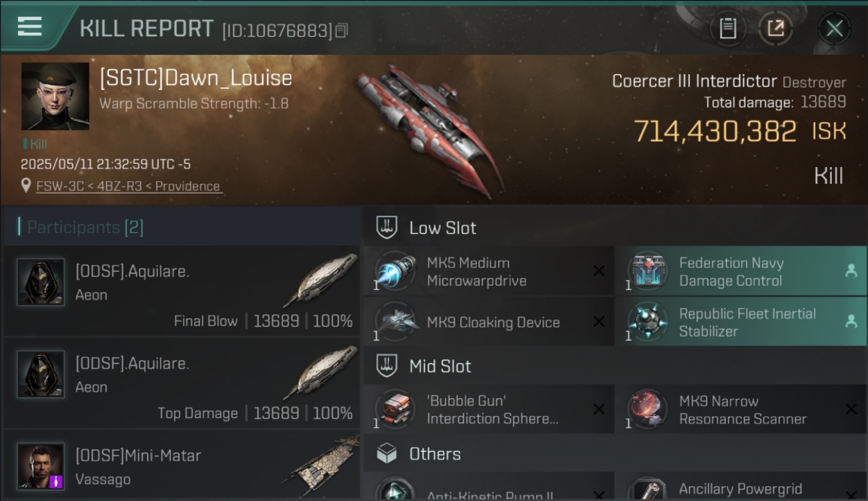Image resolution: width=868 pixels, height=501 pixels.
Task: Open the FSW-3C Providence location link
Action: [x=128, y=186]
